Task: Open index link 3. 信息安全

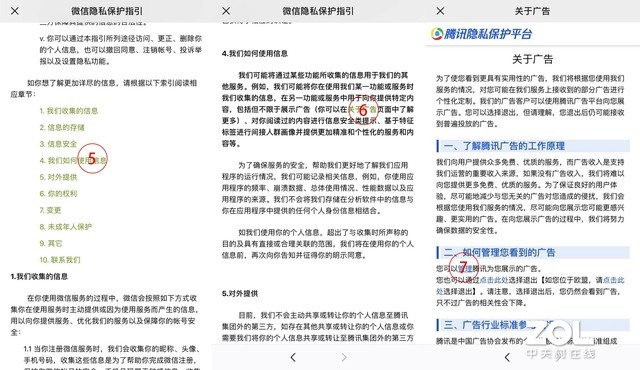Action: pyautogui.click(x=58, y=144)
